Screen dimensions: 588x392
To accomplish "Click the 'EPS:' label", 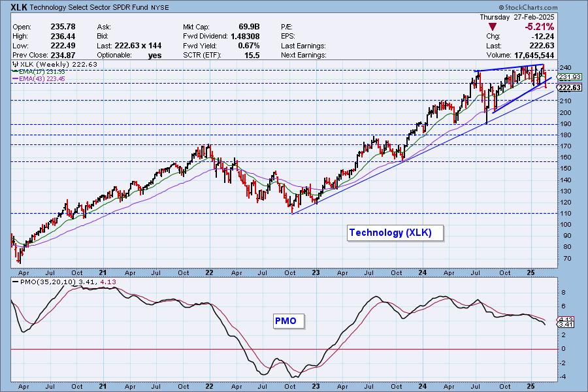I will click(x=288, y=37).
